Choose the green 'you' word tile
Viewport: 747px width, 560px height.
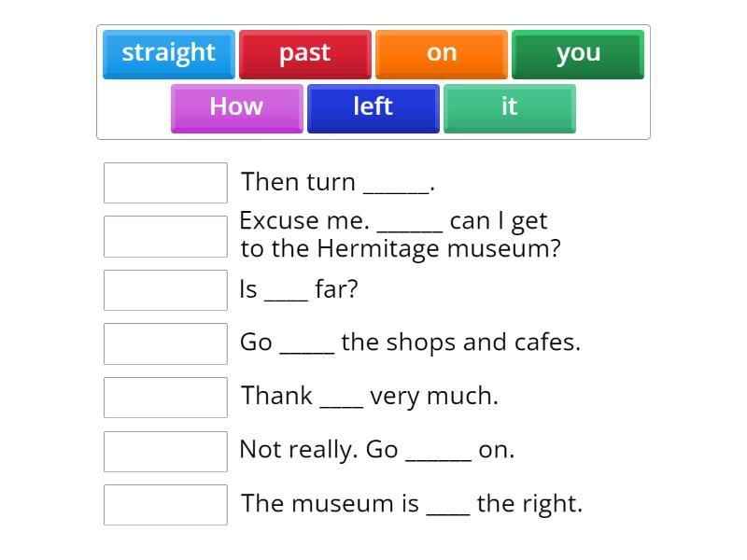point(578,53)
